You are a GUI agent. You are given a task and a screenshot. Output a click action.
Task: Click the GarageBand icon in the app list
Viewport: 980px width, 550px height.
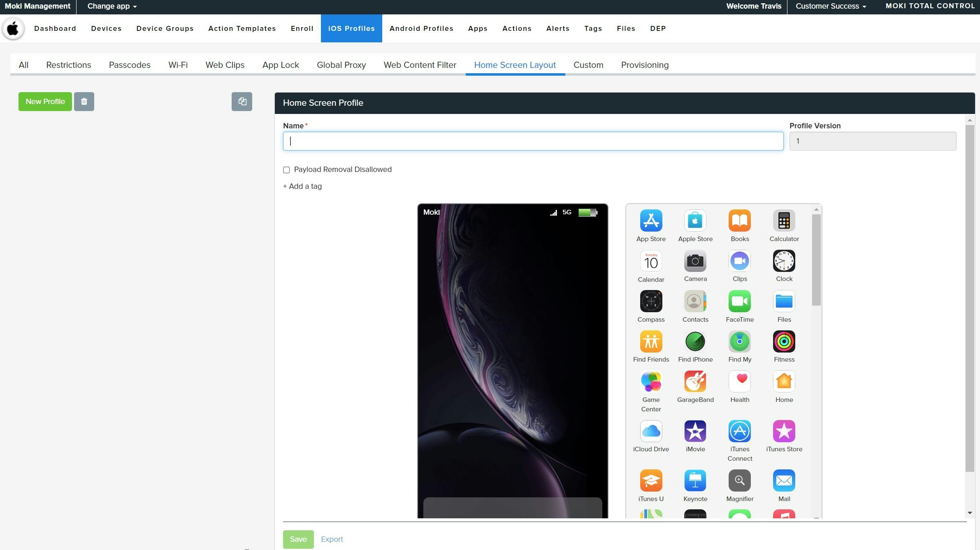pos(694,381)
